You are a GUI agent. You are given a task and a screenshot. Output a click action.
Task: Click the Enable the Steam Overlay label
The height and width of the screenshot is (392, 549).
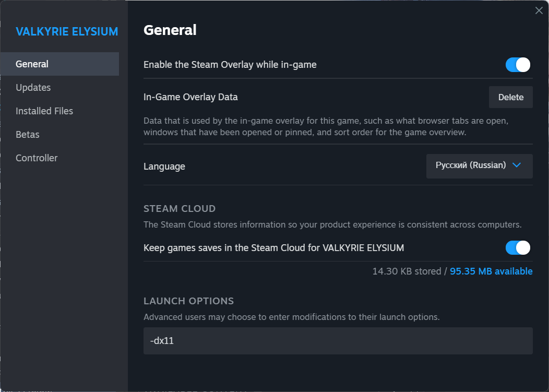(x=230, y=65)
